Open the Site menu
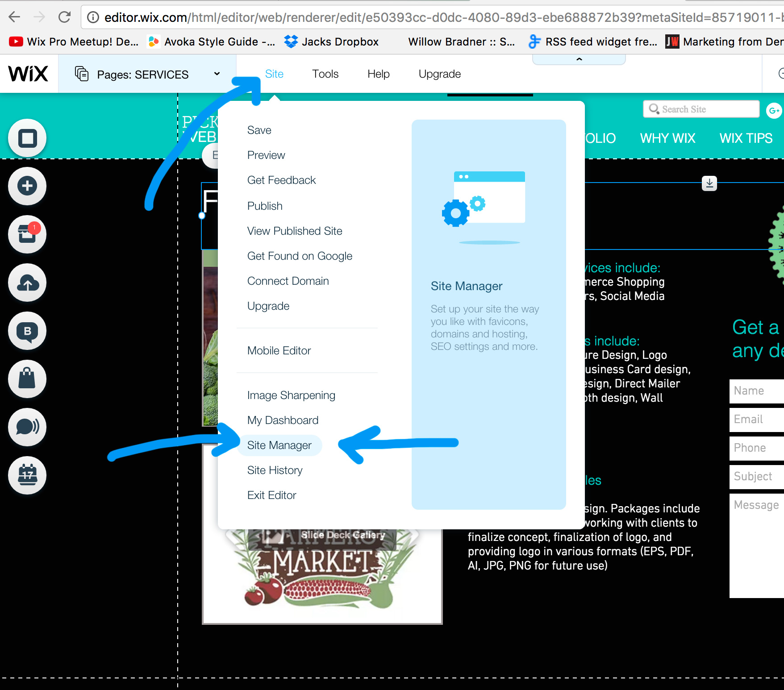The height and width of the screenshot is (690, 784). coord(274,74)
